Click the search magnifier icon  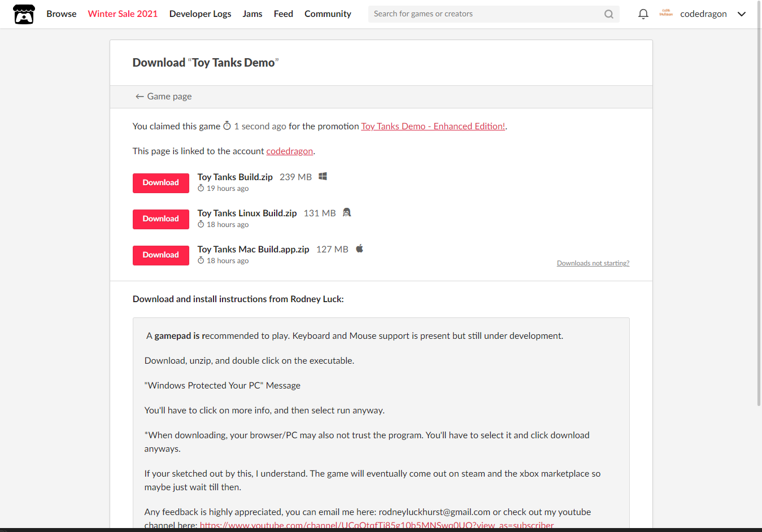click(x=609, y=14)
